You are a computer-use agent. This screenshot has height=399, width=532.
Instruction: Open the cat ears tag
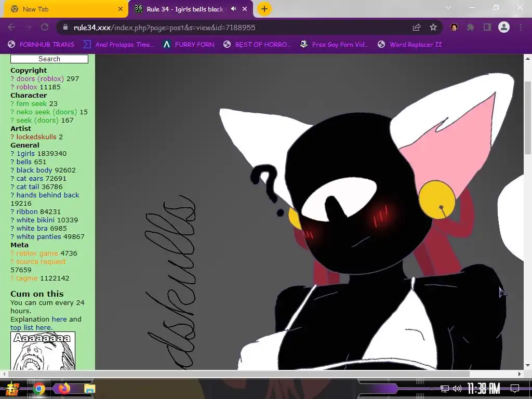coord(30,179)
